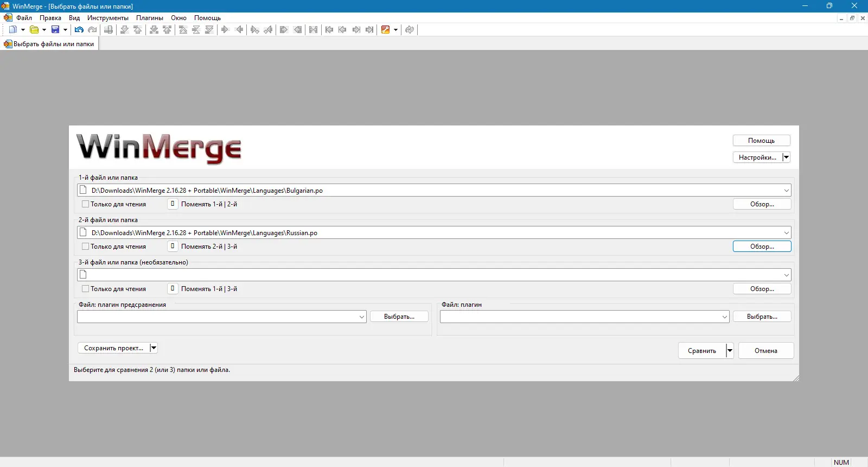Enable read-only for 1st file
This screenshot has height=467, width=868.
pos(85,204)
